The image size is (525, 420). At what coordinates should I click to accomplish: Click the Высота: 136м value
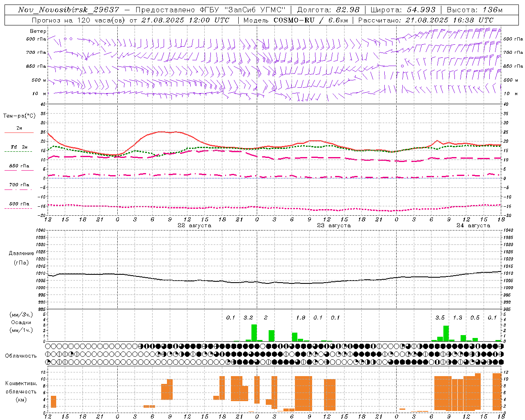(475, 10)
